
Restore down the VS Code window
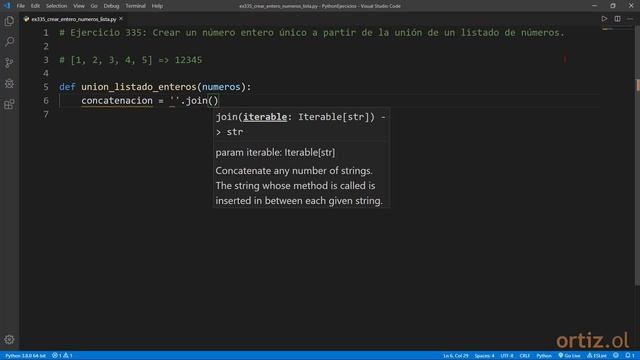coord(613,6)
